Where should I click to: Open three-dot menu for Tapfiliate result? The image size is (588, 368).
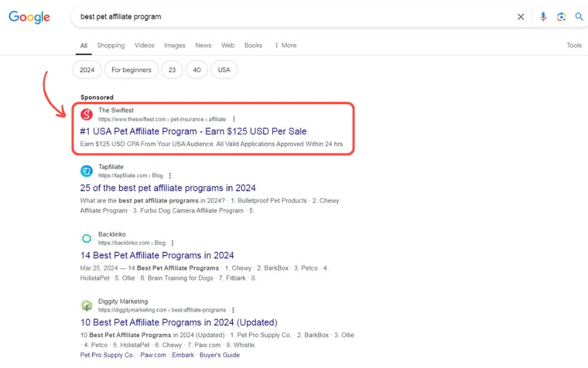(170, 176)
